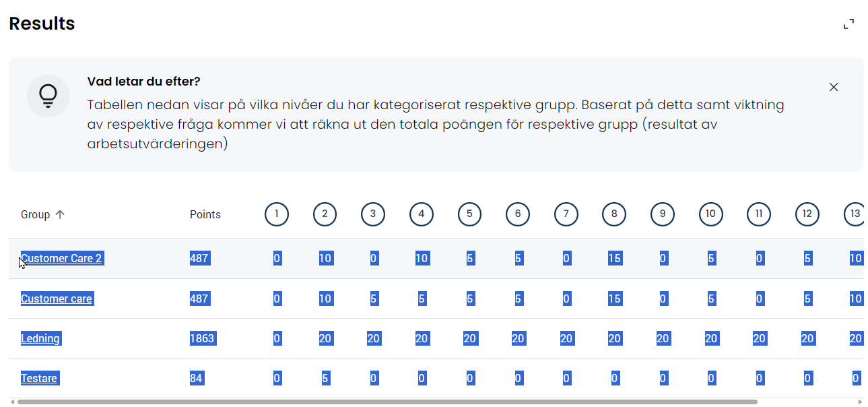Click the scrollbar right arrow

click(x=859, y=402)
